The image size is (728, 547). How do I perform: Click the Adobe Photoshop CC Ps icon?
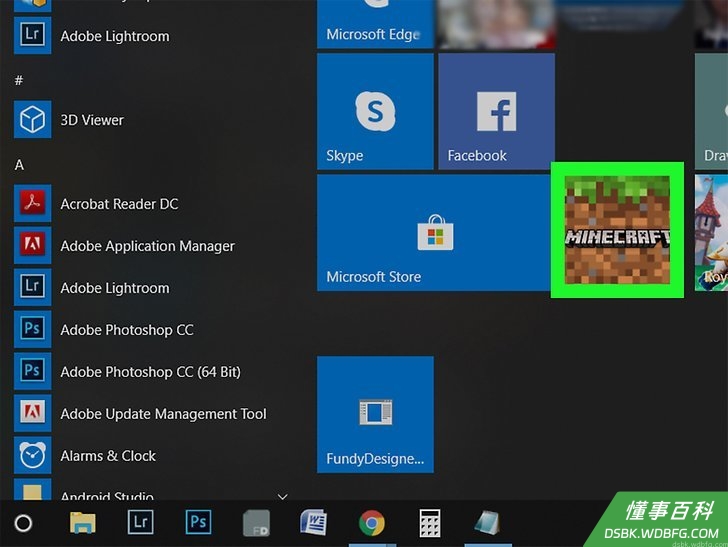point(32,329)
